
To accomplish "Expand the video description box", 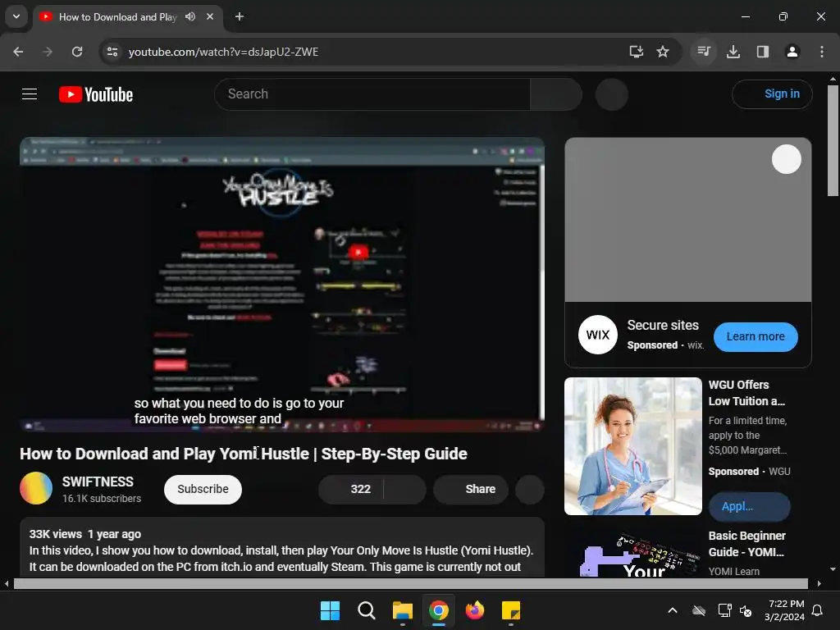I will tap(282, 547).
